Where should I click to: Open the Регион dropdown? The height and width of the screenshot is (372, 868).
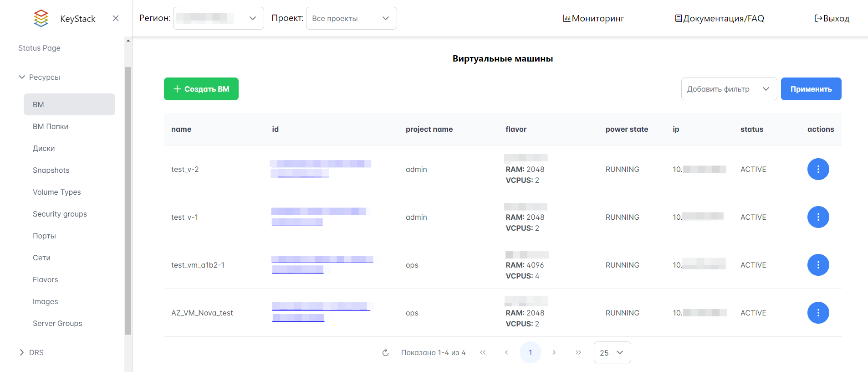(x=218, y=18)
